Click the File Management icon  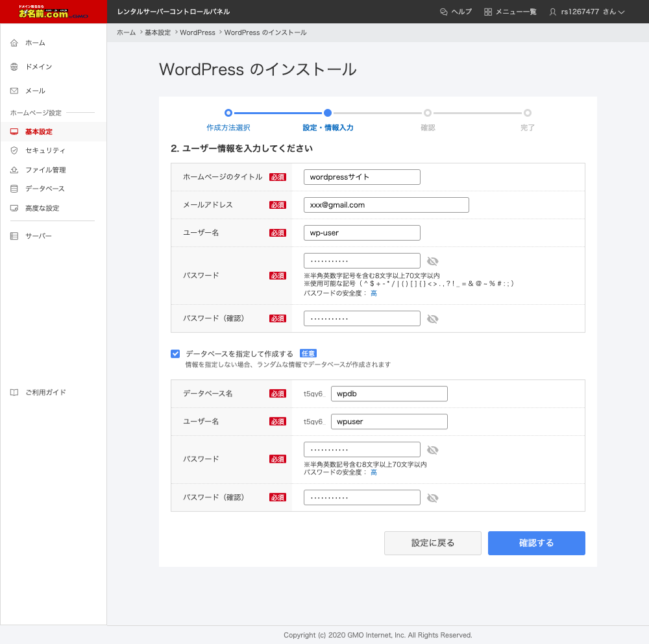point(14,170)
